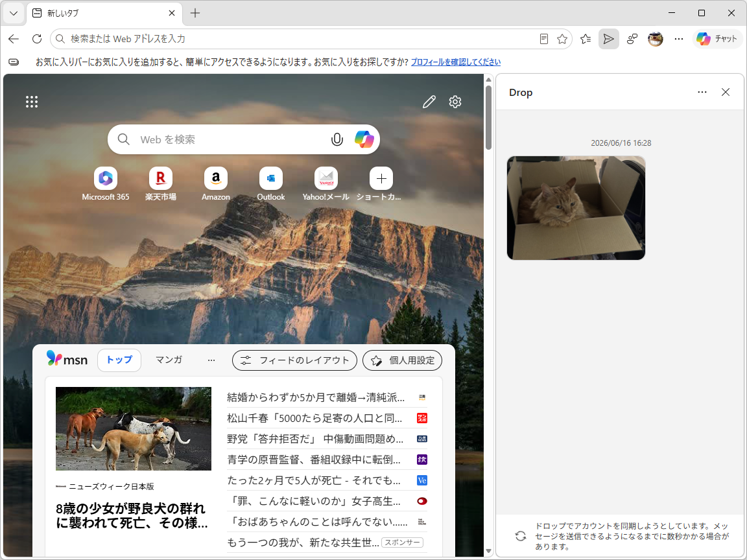Open the app launcher grid icon
This screenshot has height=560, width=747.
point(32,101)
